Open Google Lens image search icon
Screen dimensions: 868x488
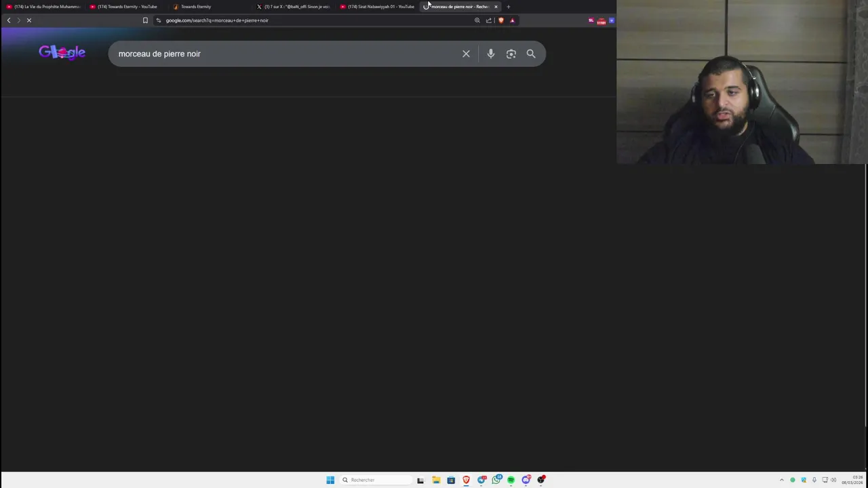point(511,54)
